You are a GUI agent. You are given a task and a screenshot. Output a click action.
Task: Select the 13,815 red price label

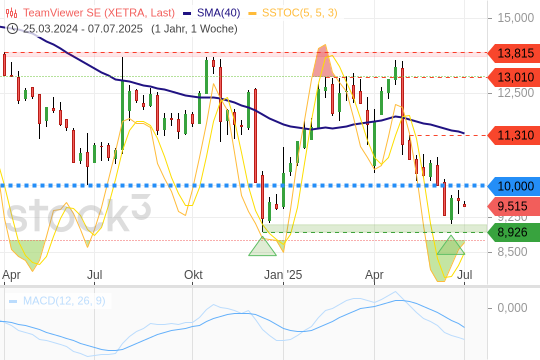tap(514, 53)
